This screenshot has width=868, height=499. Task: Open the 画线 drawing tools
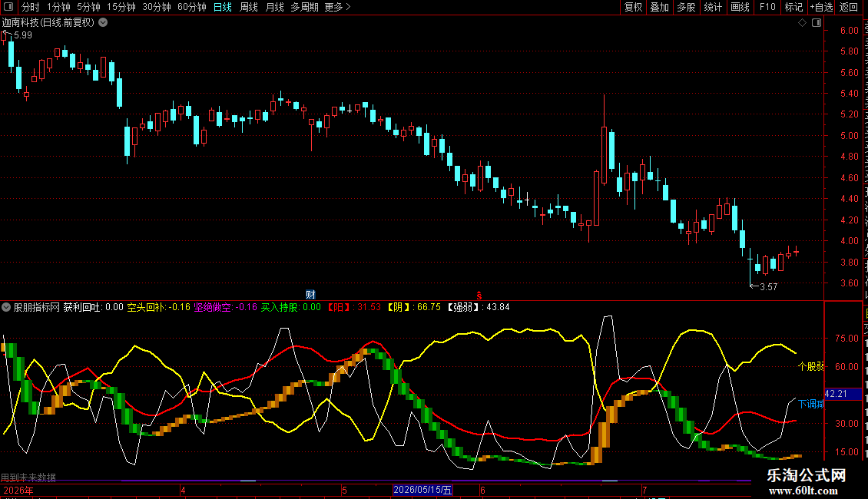pos(740,7)
